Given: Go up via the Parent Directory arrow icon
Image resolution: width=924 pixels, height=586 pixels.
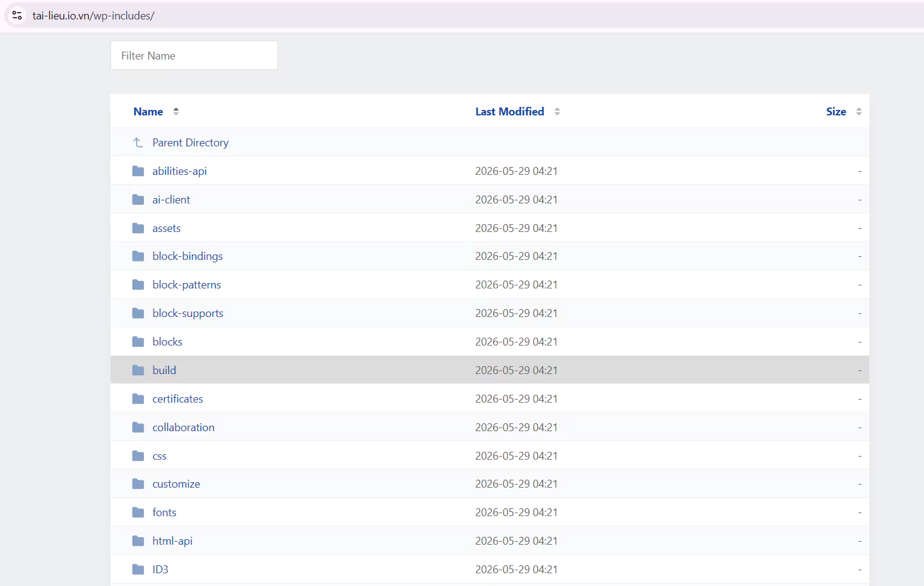Looking at the screenshot, I should (x=138, y=143).
